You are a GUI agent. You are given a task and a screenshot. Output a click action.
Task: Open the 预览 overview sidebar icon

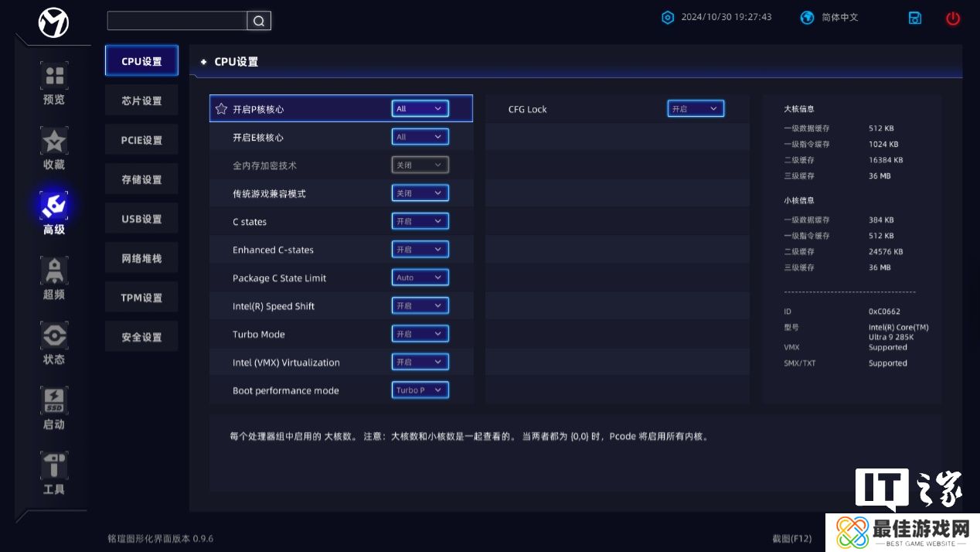pyautogui.click(x=54, y=77)
